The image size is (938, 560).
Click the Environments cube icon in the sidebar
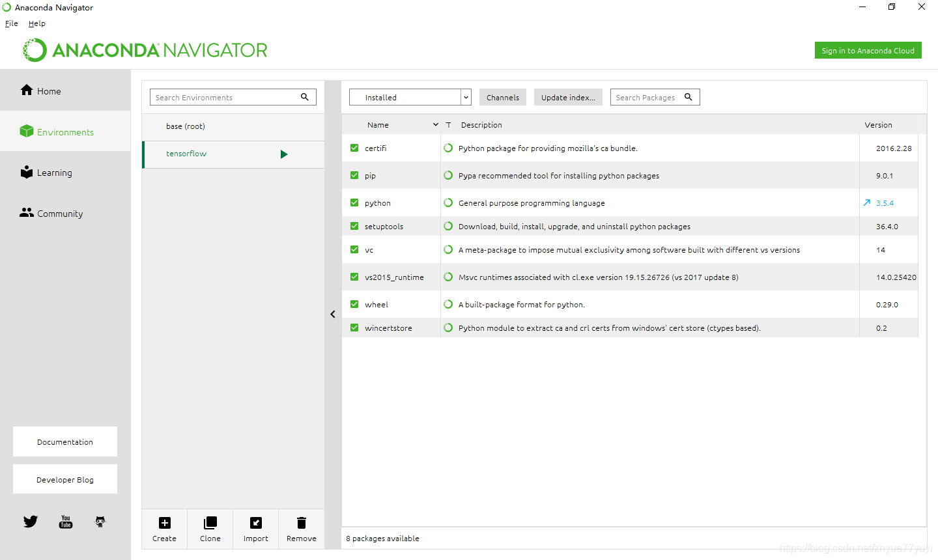(27, 131)
